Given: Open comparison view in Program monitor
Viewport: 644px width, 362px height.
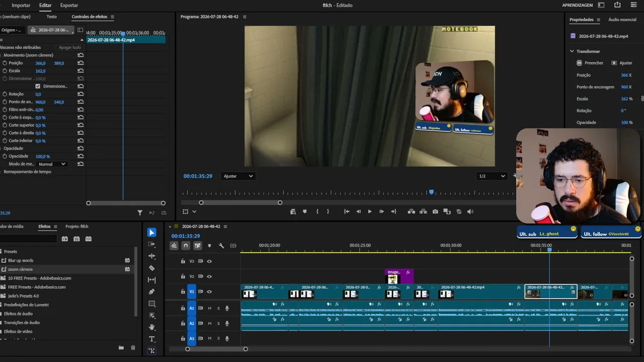Looking at the screenshot, I should pyautogui.click(x=447, y=212).
